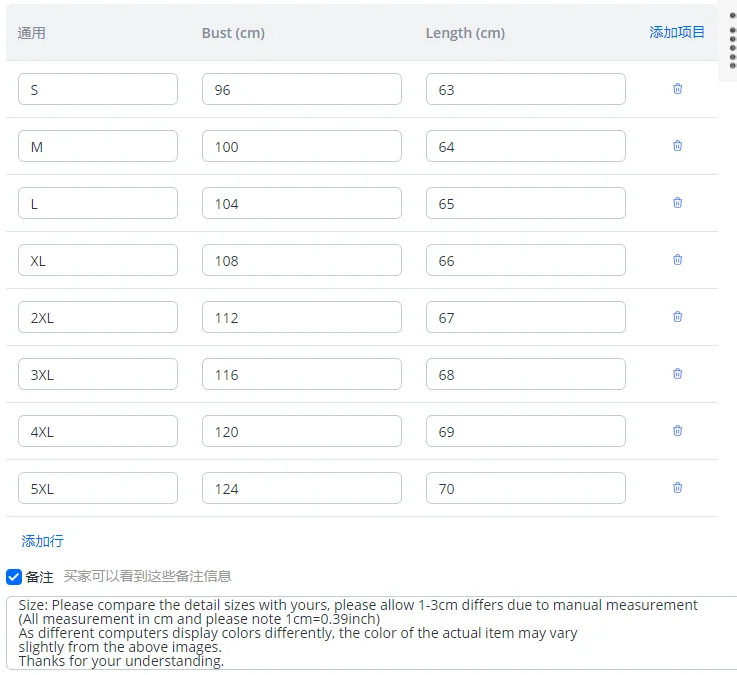Edit bust value 100 for size M
This screenshot has width=737, height=675.
(x=302, y=146)
